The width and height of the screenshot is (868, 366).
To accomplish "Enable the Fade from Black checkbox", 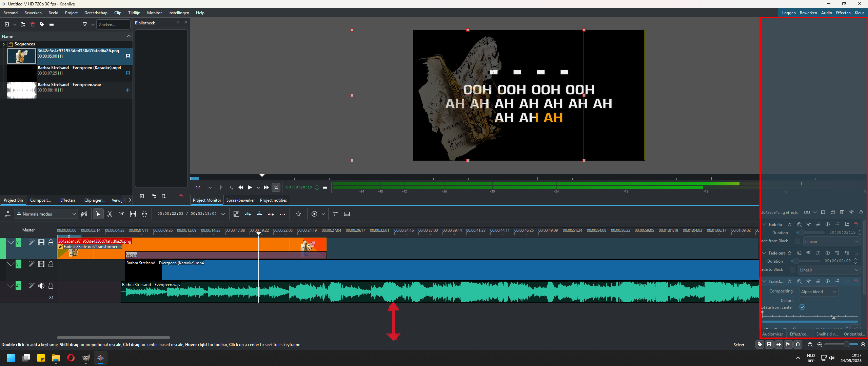I will click(797, 241).
